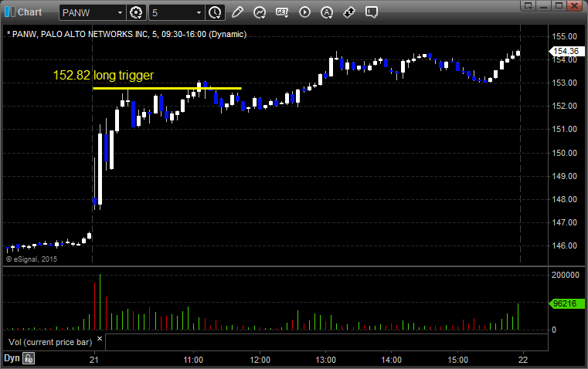Click the diamond arrows toolbar icon
Screen dimensions: 588x369
click(x=349, y=12)
